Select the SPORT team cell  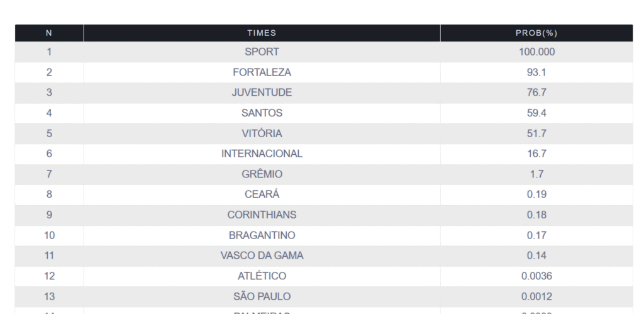click(262, 52)
